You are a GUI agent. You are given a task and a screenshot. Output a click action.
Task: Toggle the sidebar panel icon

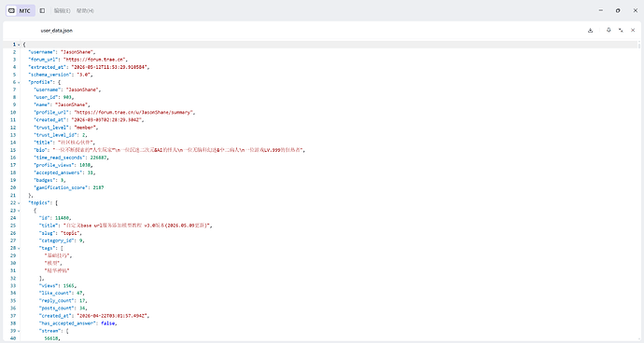coord(42,10)
